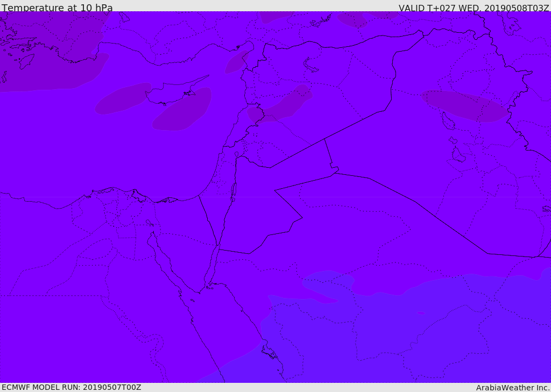Click the tip of the Gulf of Aqaba
Viewport: 551px width, 392px height.
coord(218,246)
